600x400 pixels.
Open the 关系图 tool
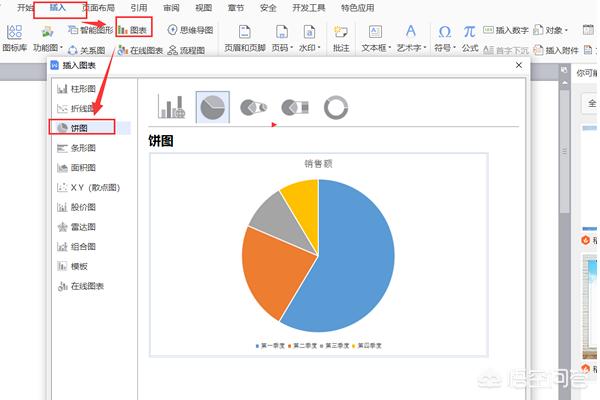click(86, 50)
